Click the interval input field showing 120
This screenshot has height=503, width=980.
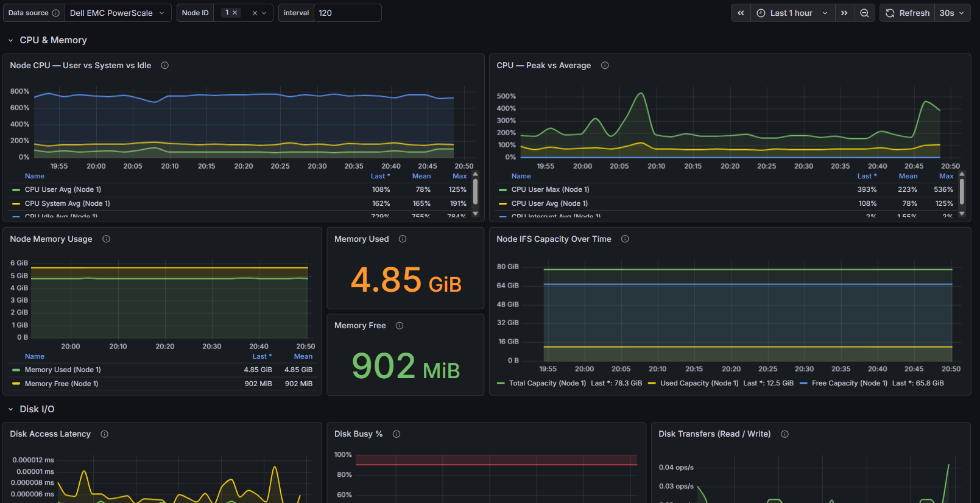pos(347,13)
